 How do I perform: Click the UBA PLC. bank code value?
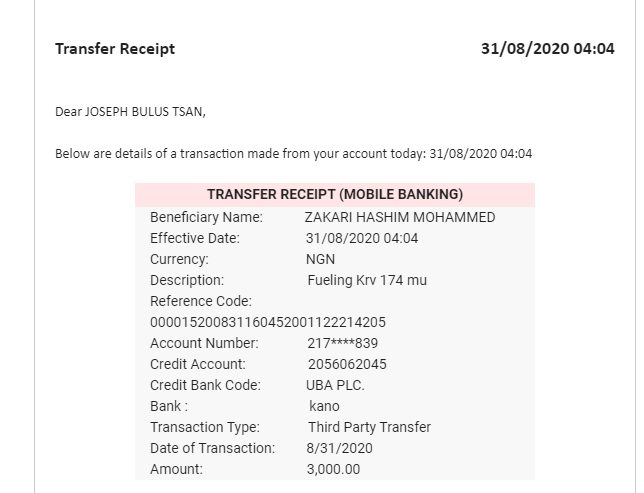pyautogui.click(x=335, y=385)
